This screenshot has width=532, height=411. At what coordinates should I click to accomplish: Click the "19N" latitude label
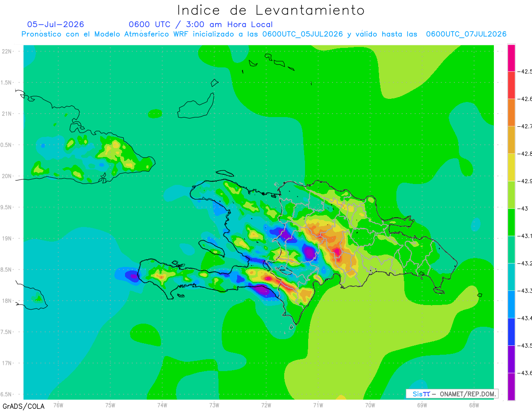coord(7,239)
